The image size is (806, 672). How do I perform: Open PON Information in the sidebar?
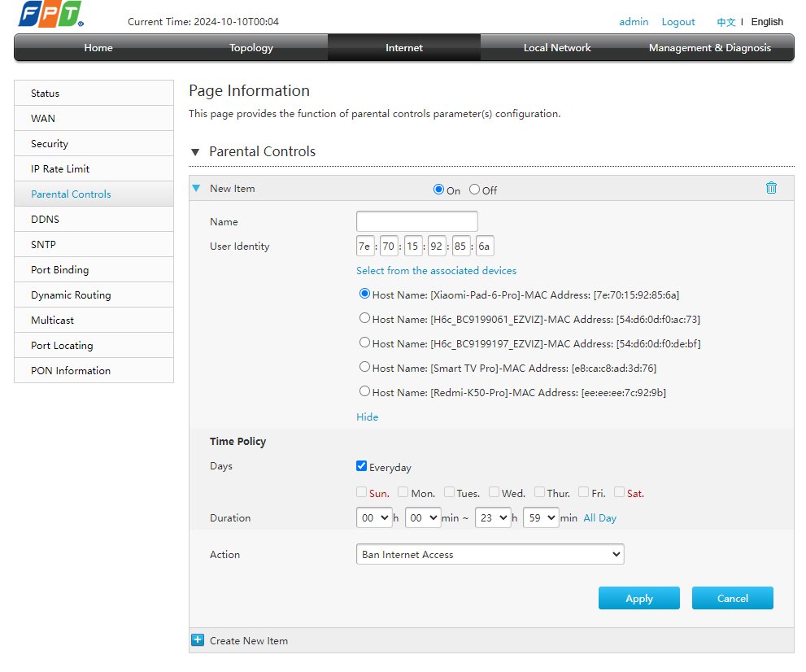click(x=94, y=370)
